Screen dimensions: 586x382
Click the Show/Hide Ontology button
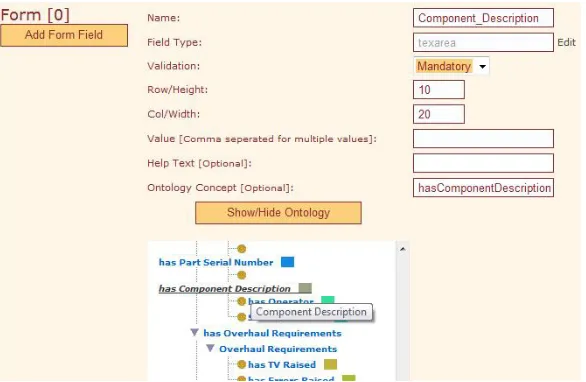278,213
